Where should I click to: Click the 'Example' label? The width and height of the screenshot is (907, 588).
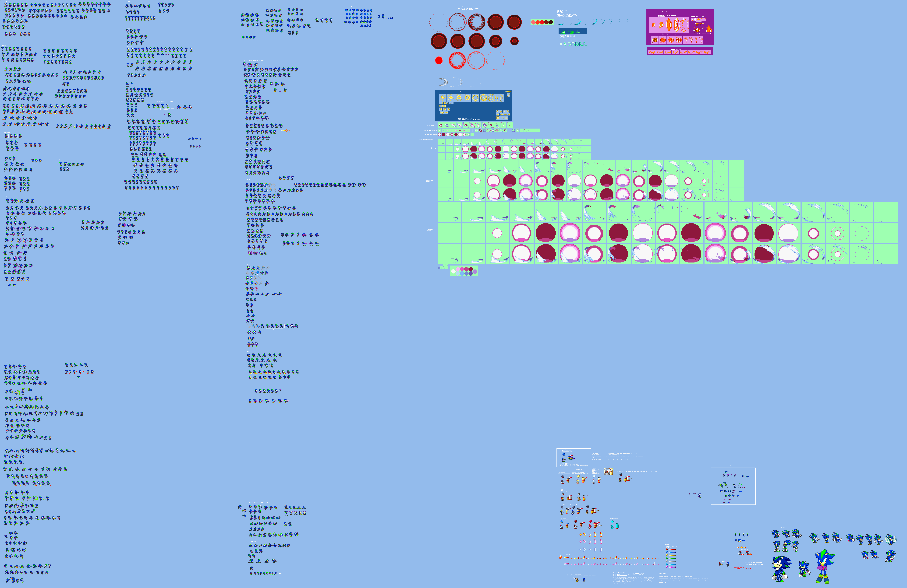[745, 550]
